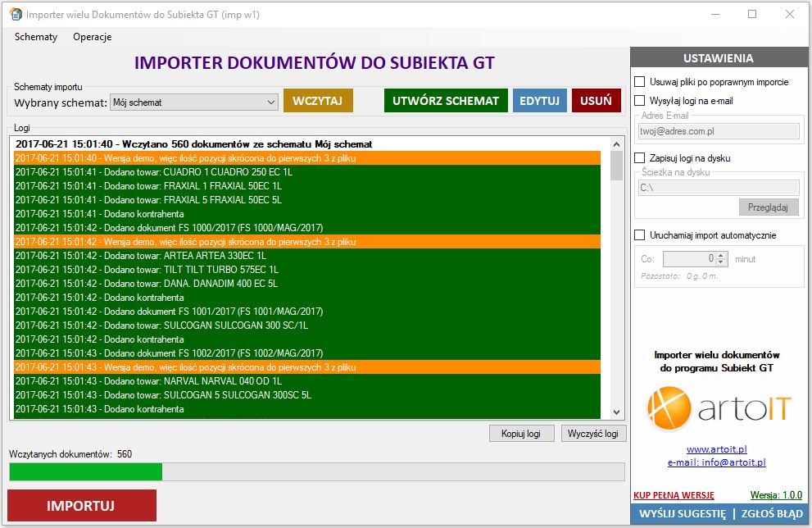Click the artoIT logo image

click(x=717, y=408)
